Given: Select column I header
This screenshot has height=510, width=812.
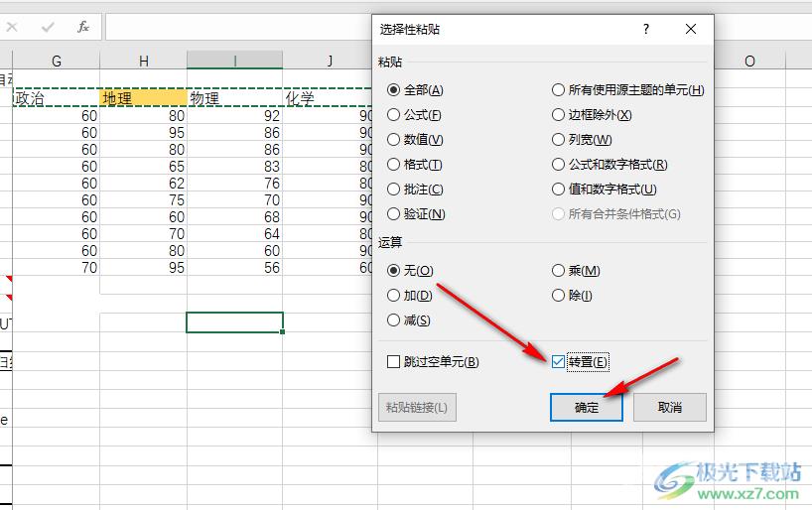Looking at the screenshot, I should tap(234, 61).
